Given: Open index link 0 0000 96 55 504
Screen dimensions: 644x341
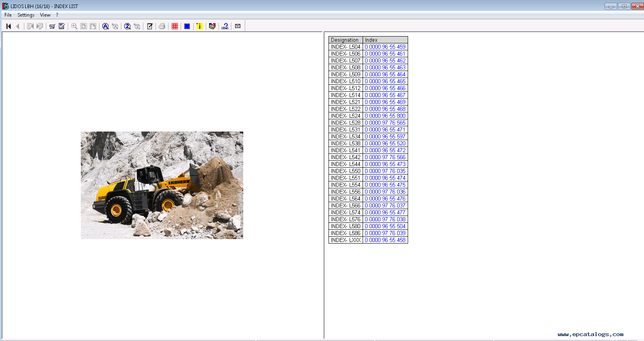Looking at the screenshot, I should click(385, 226).
